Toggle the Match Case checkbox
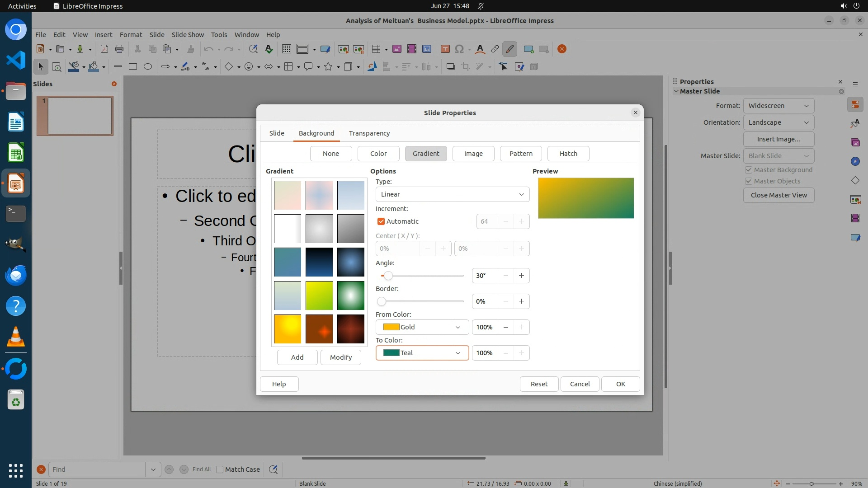 click(x=220, y=469)
